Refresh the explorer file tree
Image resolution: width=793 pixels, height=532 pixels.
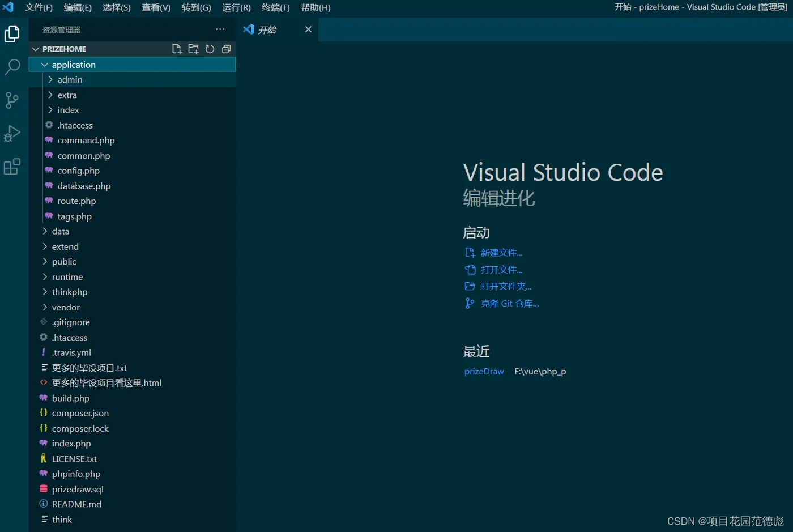pyautogui.click(x=210, y=49)
